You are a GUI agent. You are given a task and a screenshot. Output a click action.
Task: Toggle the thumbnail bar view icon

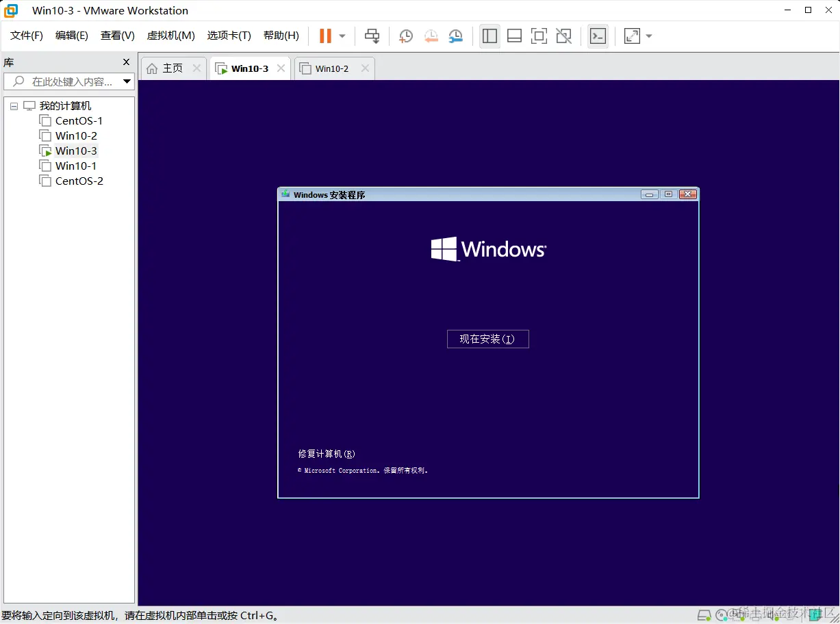coord(514,36)
